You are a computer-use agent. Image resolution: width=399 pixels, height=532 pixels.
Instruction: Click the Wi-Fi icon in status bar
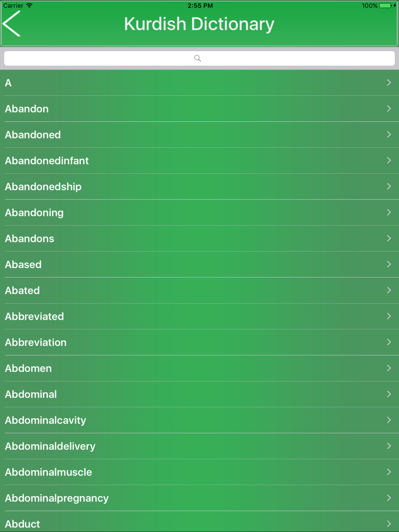(29, 6)
